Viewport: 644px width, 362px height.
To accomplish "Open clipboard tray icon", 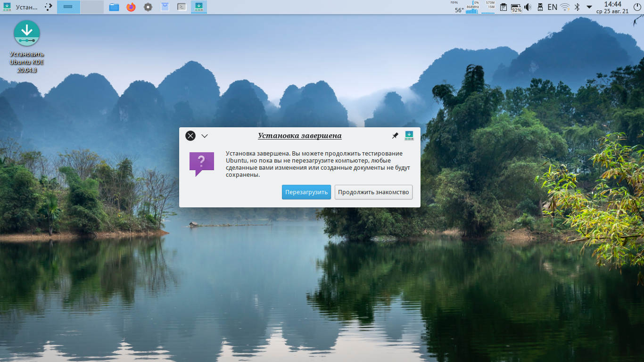I will point(504,7).
